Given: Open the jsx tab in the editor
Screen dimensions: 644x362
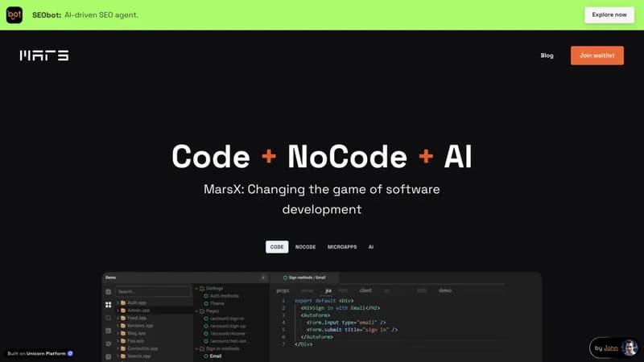Looking at the screenshot, I should (328, 290).
